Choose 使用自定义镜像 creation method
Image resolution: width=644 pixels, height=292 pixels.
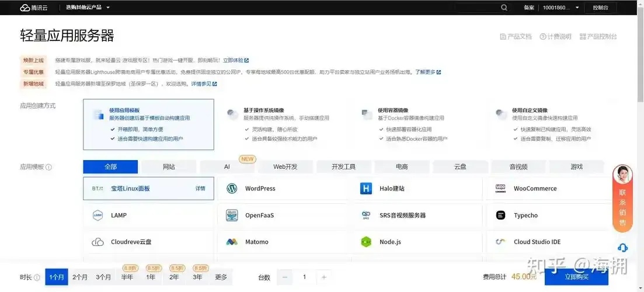[552, 124]
